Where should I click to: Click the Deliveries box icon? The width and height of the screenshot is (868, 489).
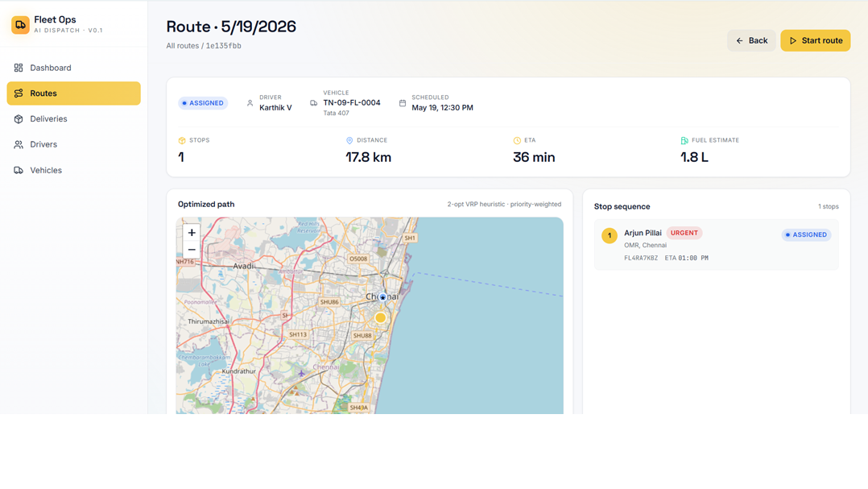coord(19,118)
